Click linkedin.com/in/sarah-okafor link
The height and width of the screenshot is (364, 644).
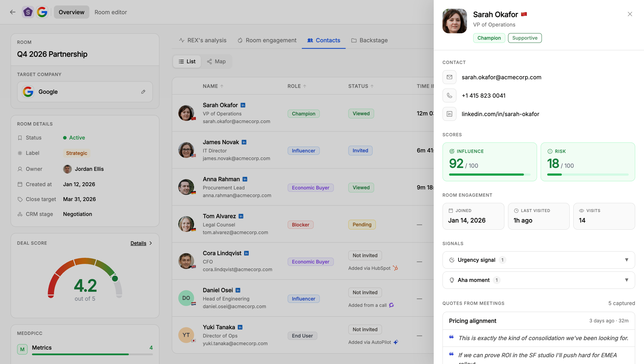tap(501, 114)
